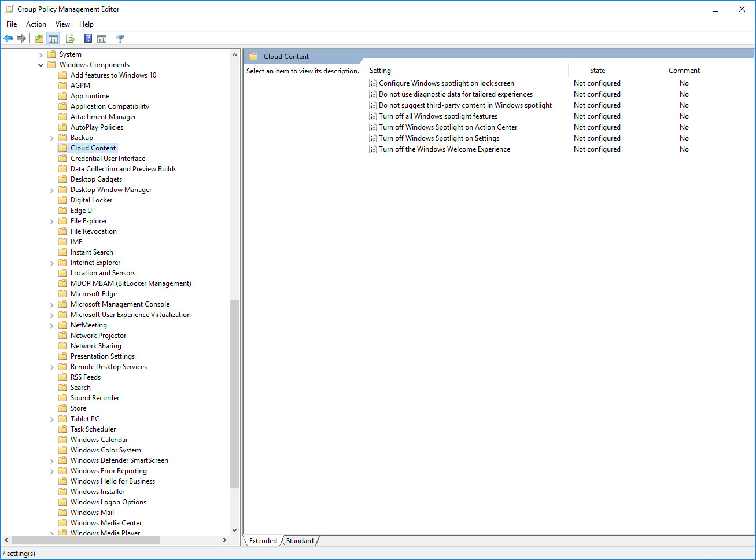756x560 pixels.
Task: Click the tree pane scroll down arrow
Action: click(234, 530)
